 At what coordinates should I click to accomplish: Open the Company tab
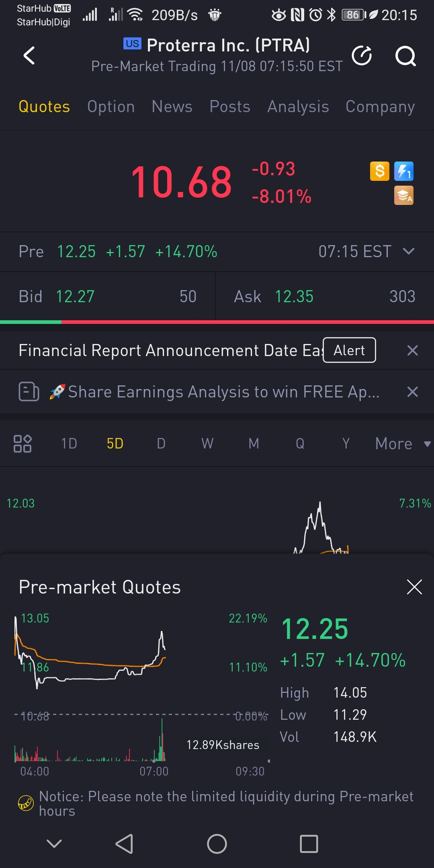pyautogui.click(x=380, y=106)
